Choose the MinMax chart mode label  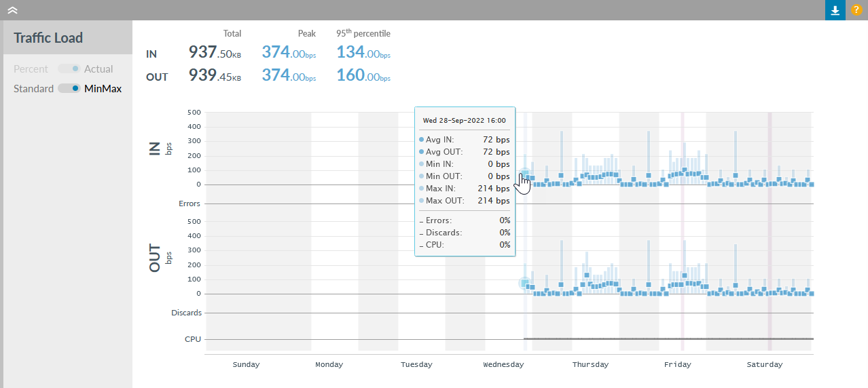tap(103, 89)
